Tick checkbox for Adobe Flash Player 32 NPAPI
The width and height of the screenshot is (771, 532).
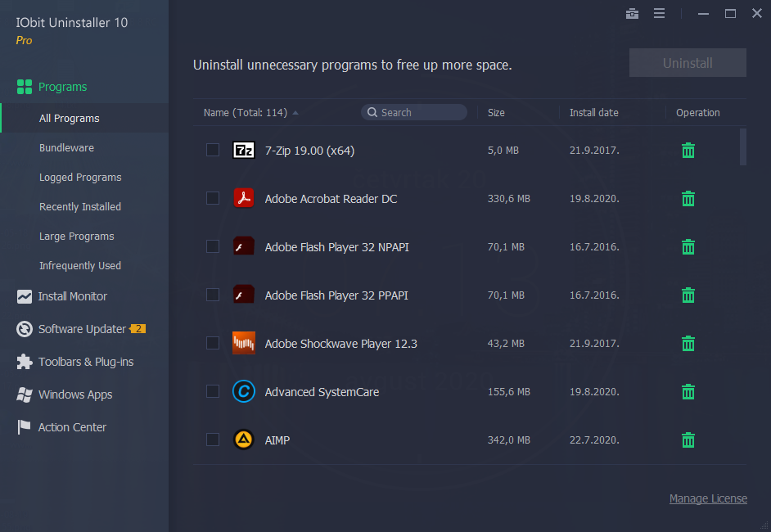213,246
